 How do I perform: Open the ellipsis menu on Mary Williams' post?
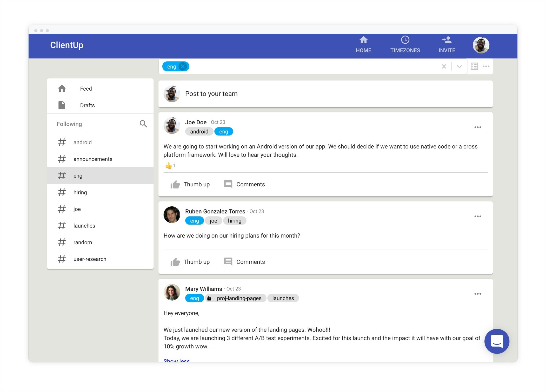coord(477,294)
